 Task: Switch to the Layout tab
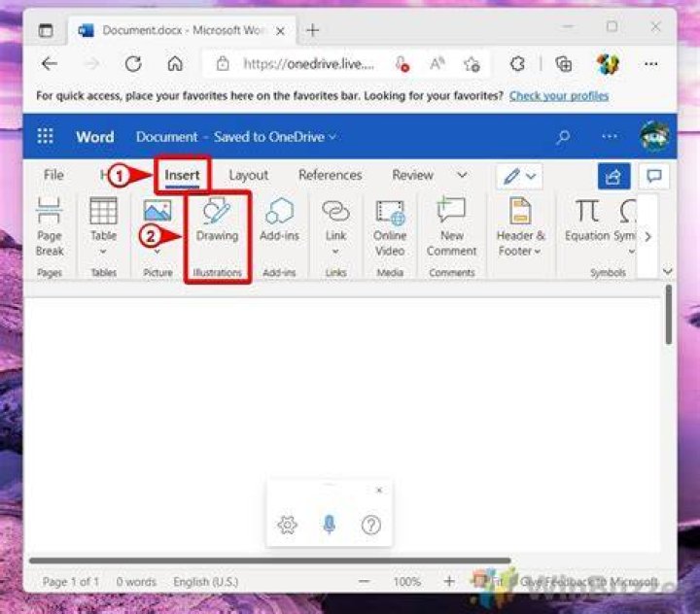click(x=249, y=175)
